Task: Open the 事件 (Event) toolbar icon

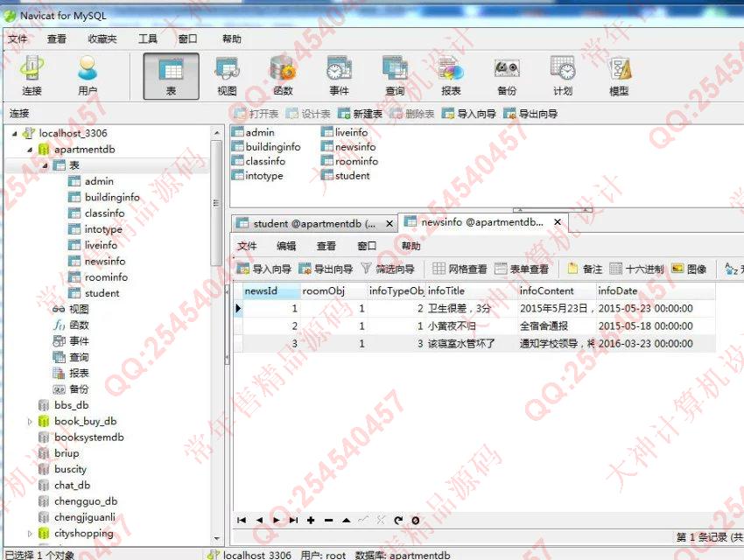Action: [x=339, y=76]
